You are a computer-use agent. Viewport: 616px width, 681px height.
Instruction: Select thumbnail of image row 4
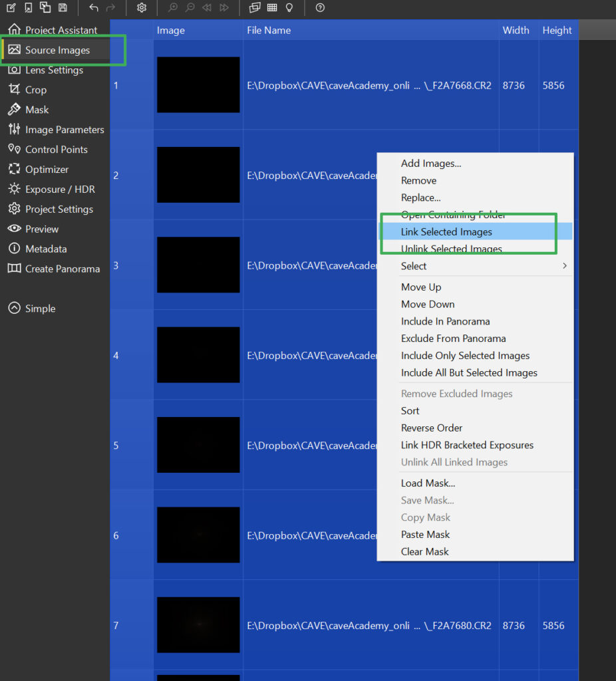198,355
